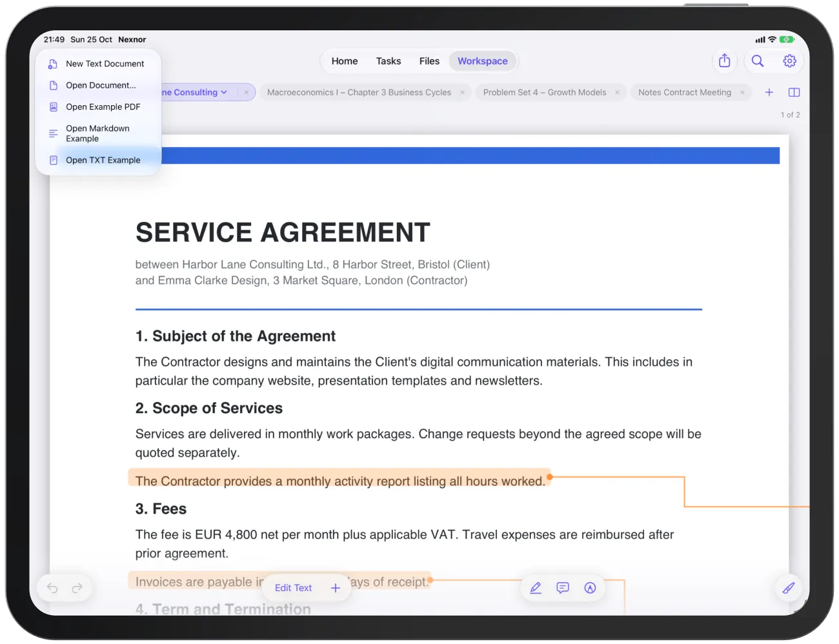Add a new tab with plus icon

coord(769,92)
